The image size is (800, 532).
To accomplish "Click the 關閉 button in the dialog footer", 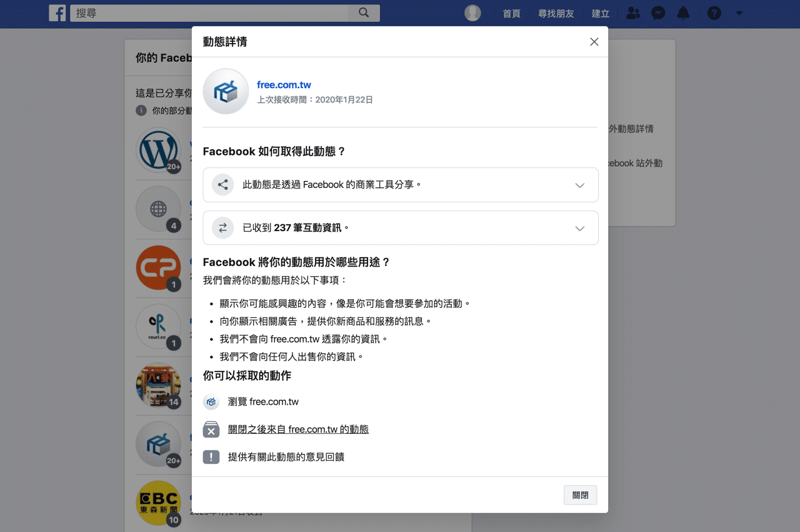I will (x=580, y=495).
